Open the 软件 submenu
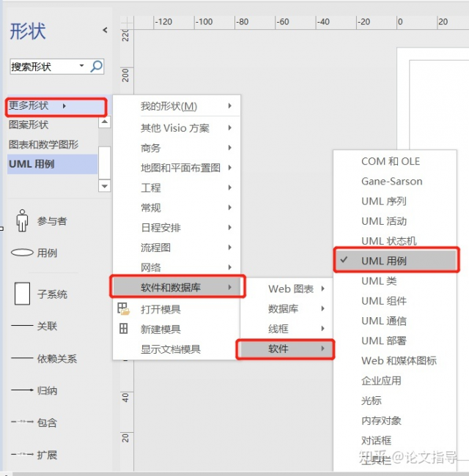Viewport: 469px width, 476px height. coord(285,349)
